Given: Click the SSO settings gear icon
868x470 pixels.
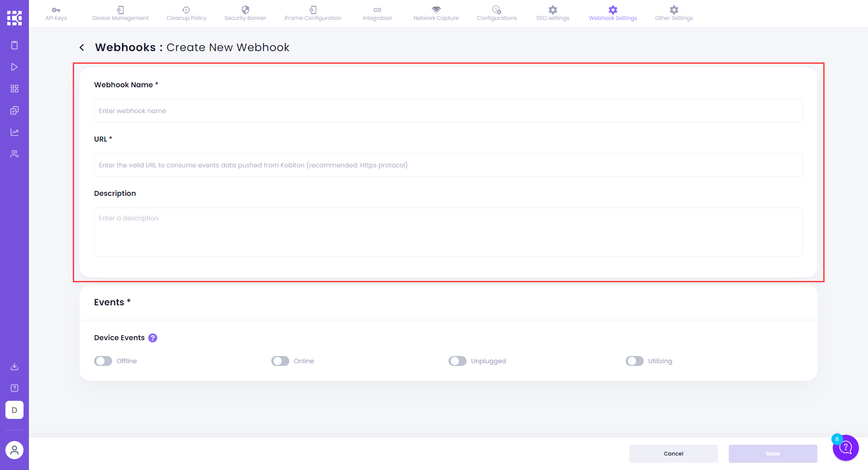Looking at the screenshot, I should pos(553,10).
